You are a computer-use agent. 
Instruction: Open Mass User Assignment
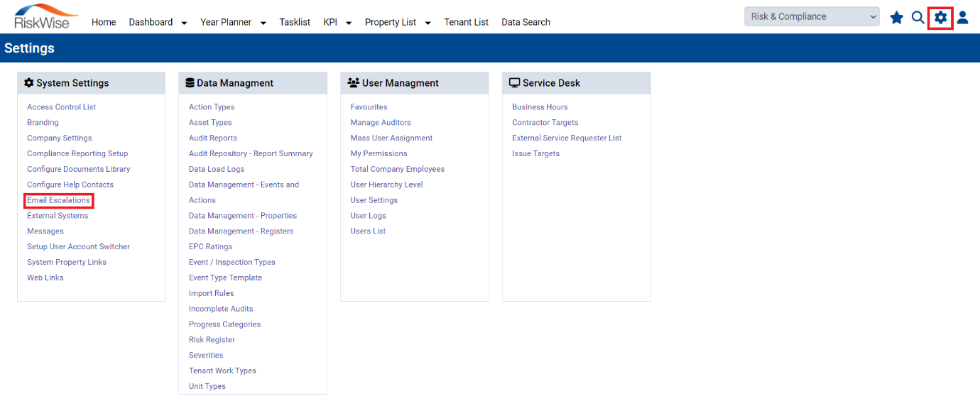click(x=391, y=138)
